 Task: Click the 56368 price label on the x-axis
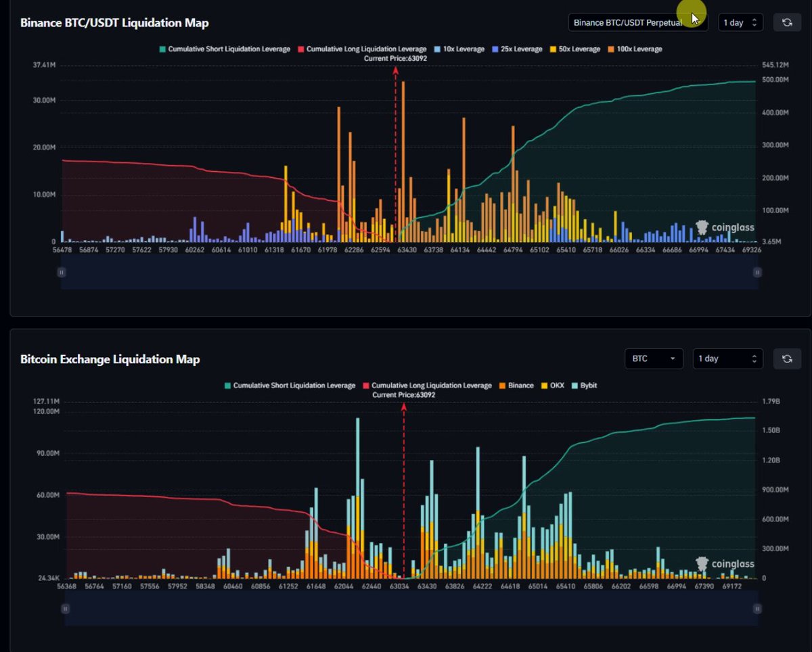pos(66,586)
